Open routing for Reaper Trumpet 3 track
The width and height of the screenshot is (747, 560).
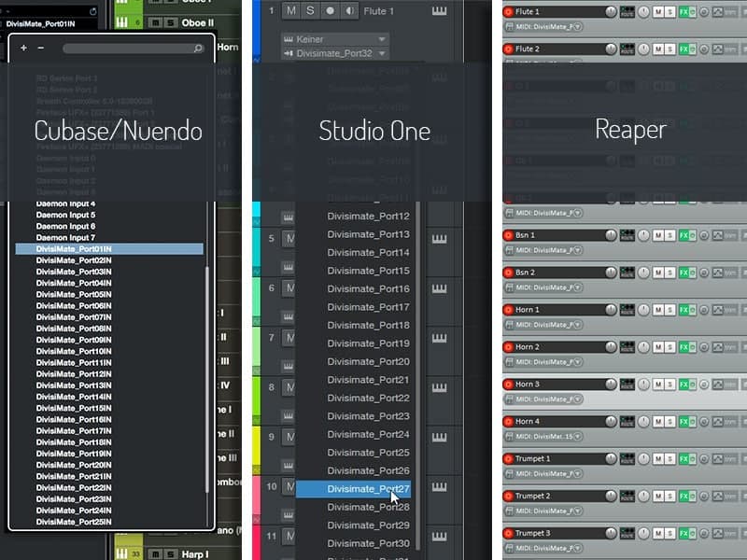627,533
